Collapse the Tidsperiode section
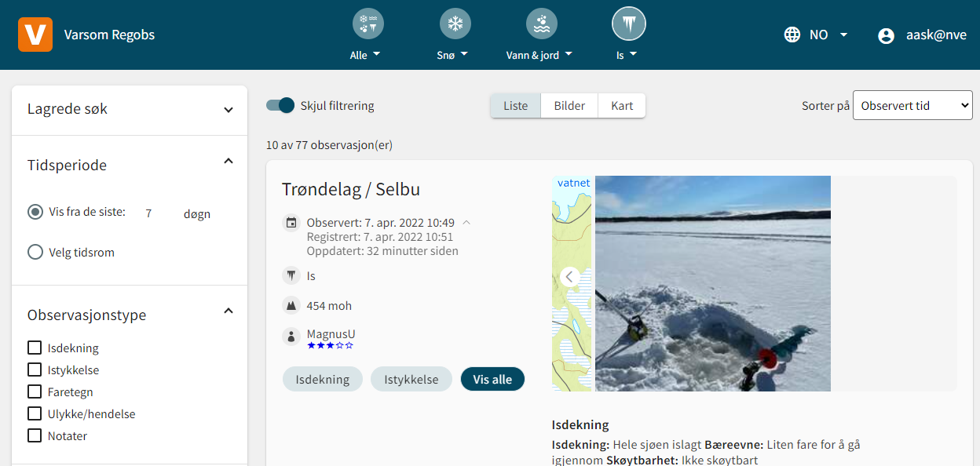 click(x=229, y=161)
